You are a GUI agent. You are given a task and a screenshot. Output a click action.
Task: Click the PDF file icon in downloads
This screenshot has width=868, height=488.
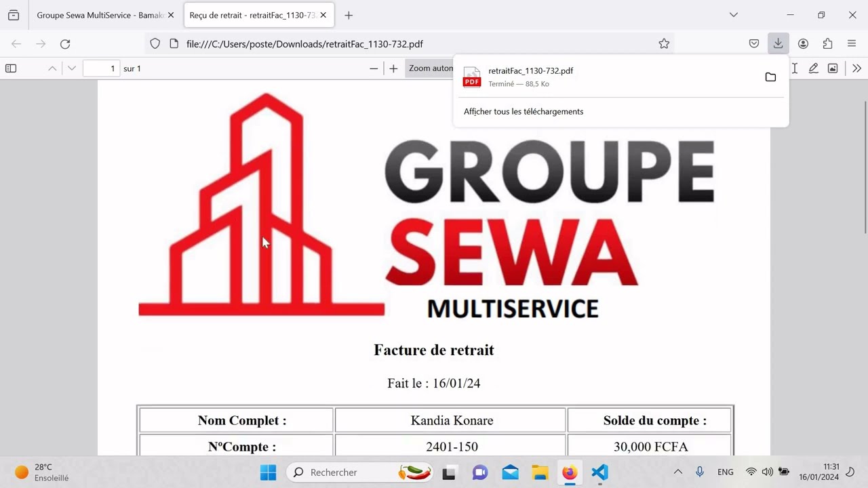[x=472, y=77]
